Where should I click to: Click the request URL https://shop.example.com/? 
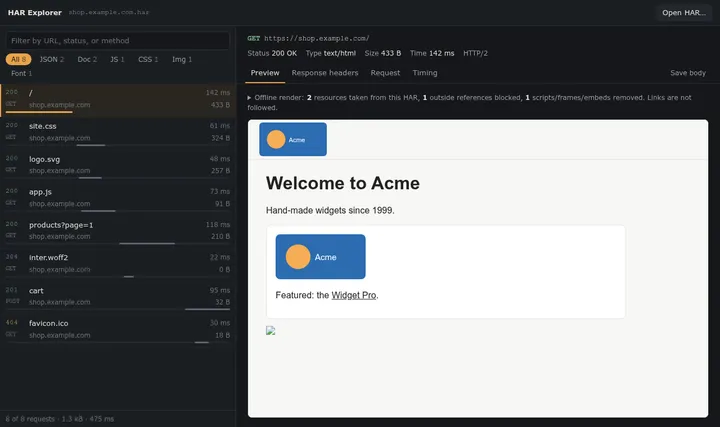pyautogui.click(x=316, y=39)
